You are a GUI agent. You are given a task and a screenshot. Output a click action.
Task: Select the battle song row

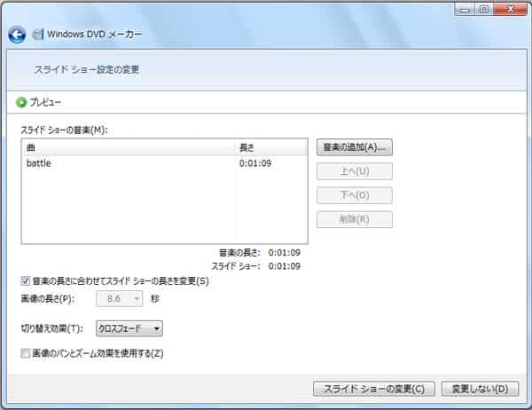165,163
